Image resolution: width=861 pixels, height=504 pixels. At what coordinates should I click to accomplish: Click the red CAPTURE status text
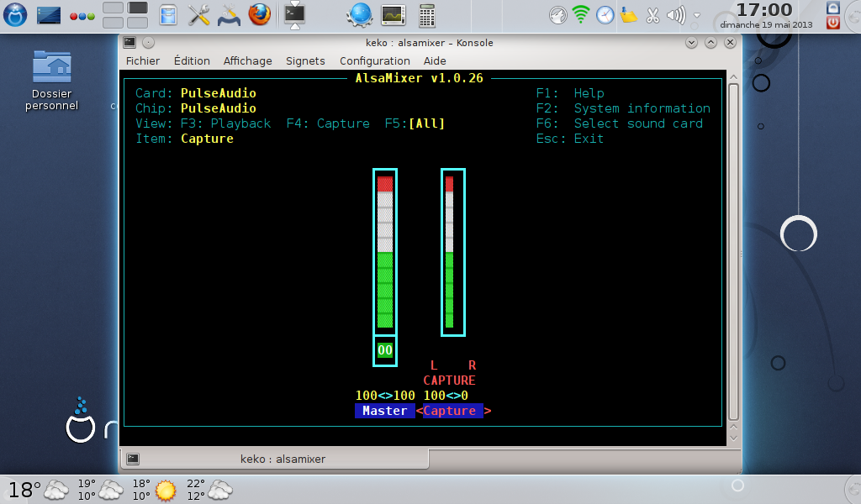pos(449,380)
